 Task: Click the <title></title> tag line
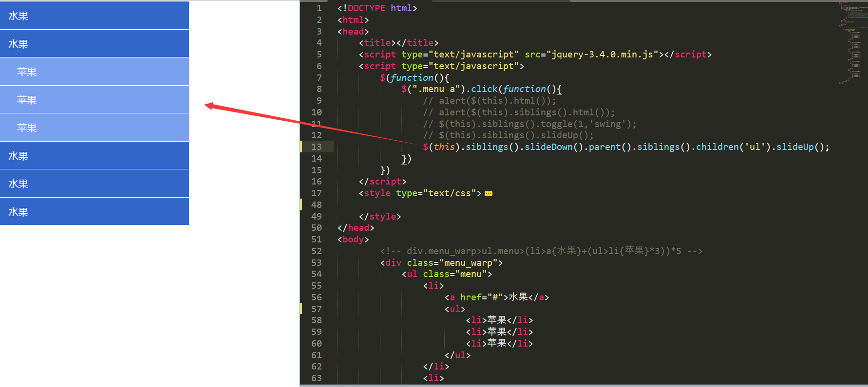(398, 43)
